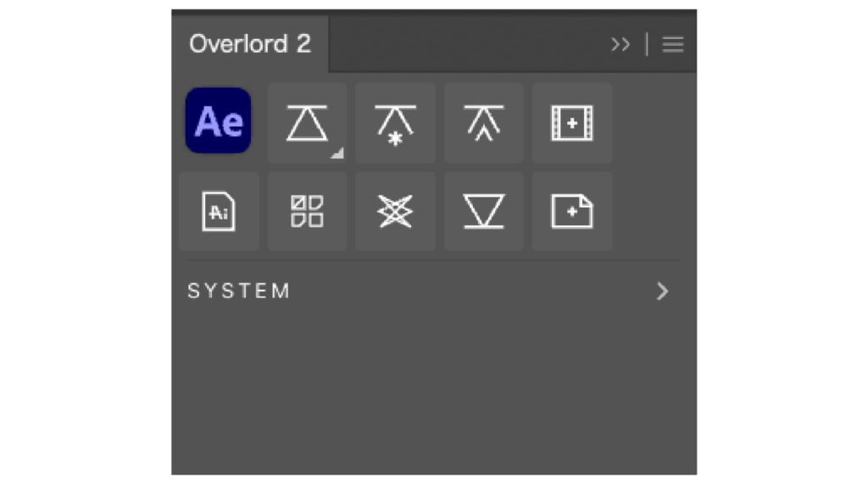Select the Overlord 2 tab
868x488 pixels.
(249, 44)
